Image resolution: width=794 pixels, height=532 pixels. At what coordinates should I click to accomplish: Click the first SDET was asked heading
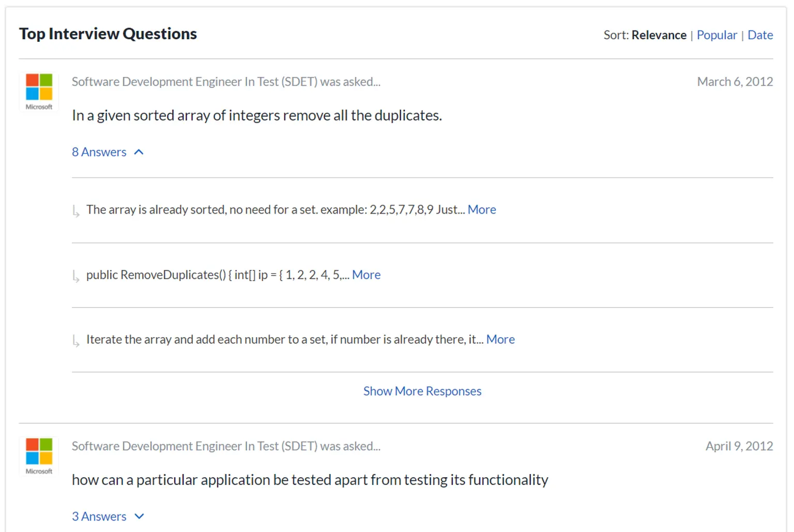(x=226, y=82)
